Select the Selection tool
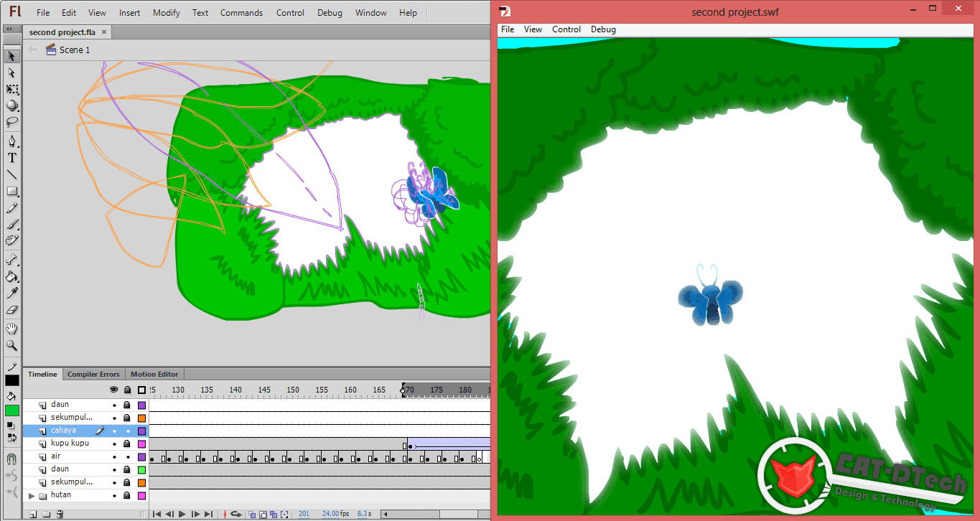The image size is (980, 521). tap(12, 57)
